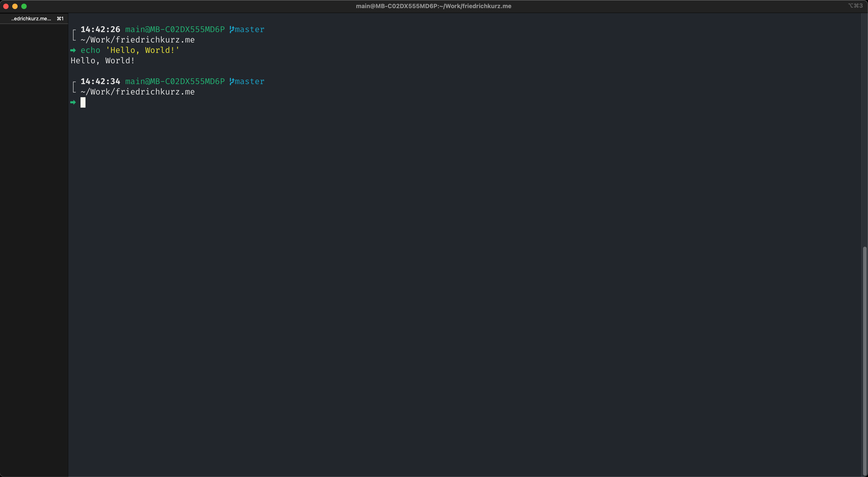Click the echo 'Hello, World!' command text
Image resolution: width=868 pixels, height=477 pixels.
point(129,50)
